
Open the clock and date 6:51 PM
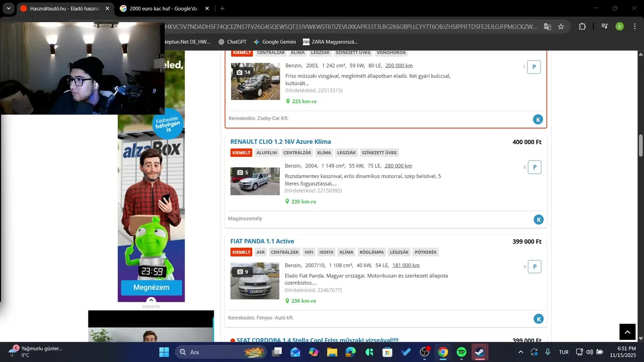pos(623,352)
